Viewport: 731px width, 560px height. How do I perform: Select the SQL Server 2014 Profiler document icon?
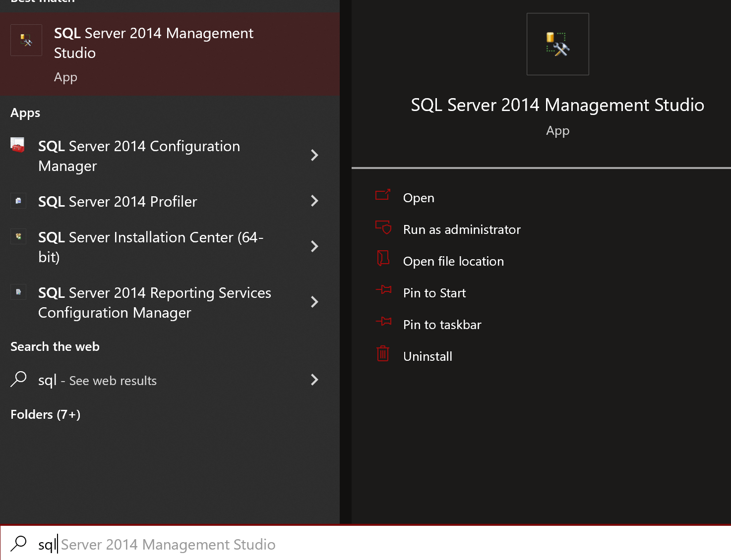tap(18, 201)
